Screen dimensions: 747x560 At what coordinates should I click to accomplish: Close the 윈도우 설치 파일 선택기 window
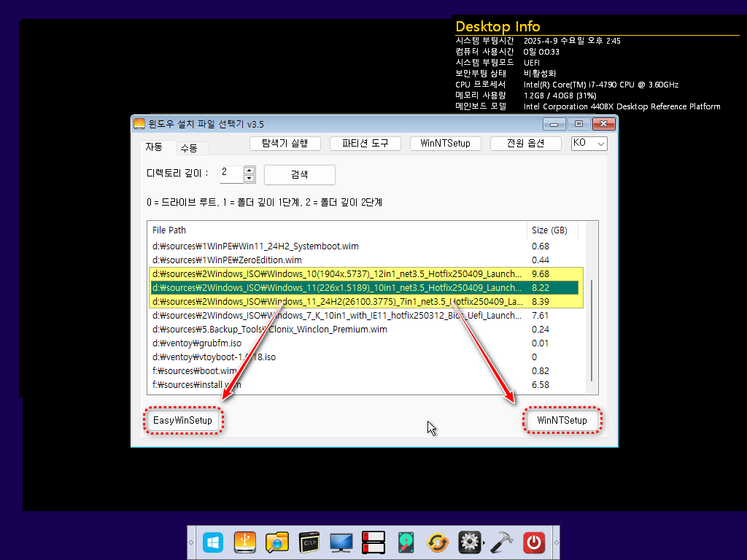coord(604,124)
